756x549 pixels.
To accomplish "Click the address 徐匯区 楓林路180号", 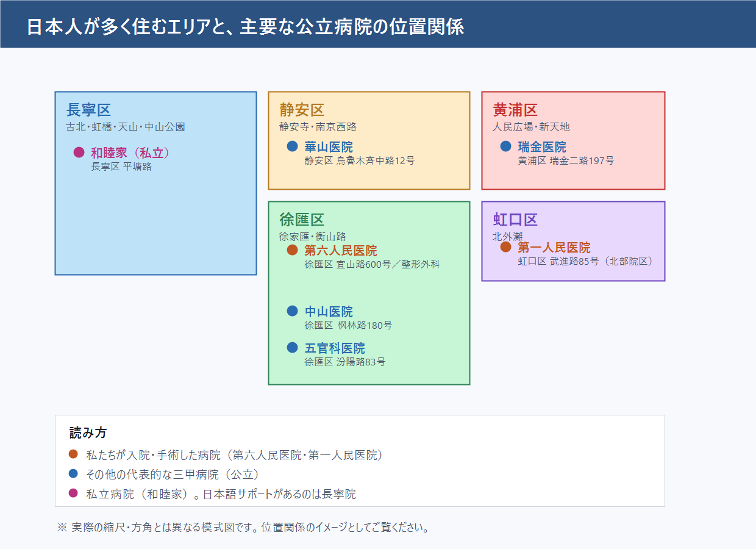I will (x=348, y=325).
